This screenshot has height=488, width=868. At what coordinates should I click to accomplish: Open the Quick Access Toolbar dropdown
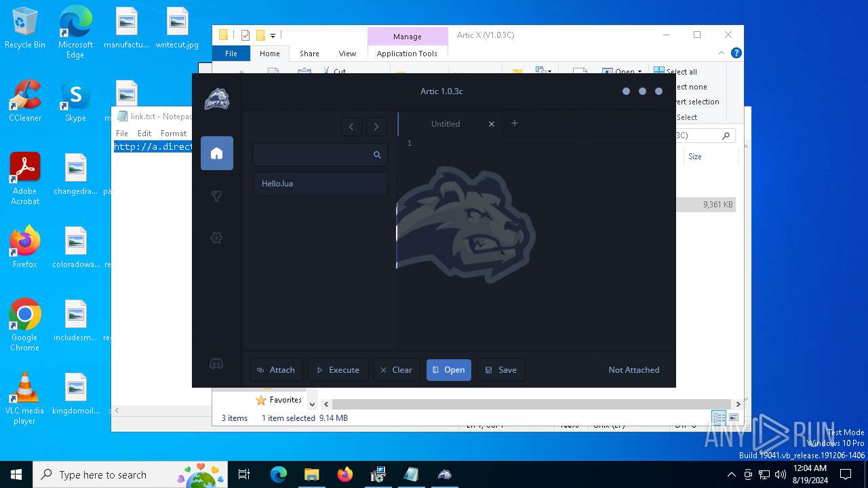[x=273, y=35]
